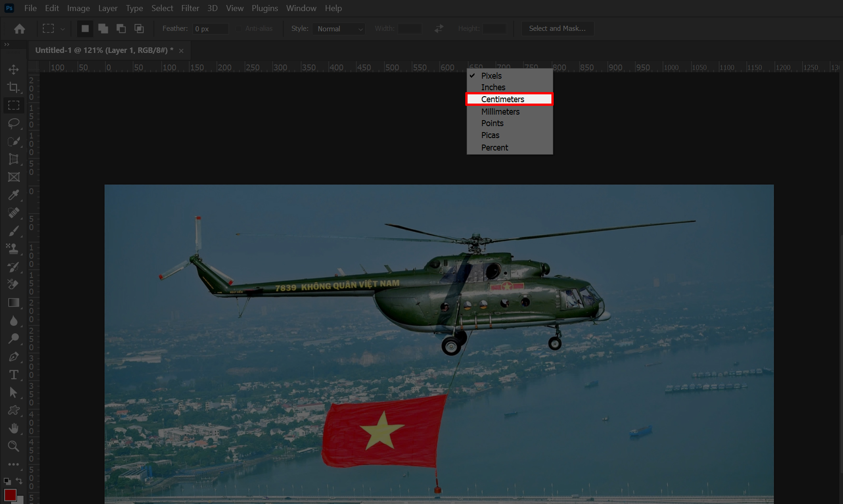Screen dimensions: 843x504
Task: Select the Zoom tool
Action: 14,446
